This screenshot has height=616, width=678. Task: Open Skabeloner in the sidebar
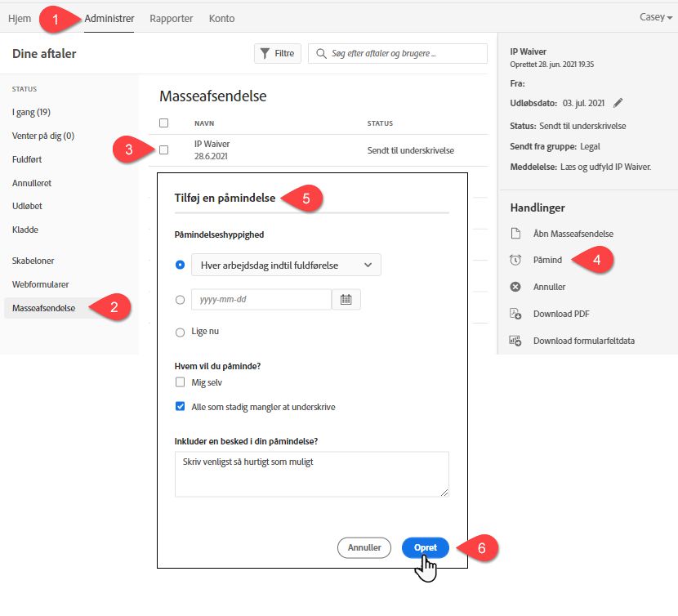(33, 261)
